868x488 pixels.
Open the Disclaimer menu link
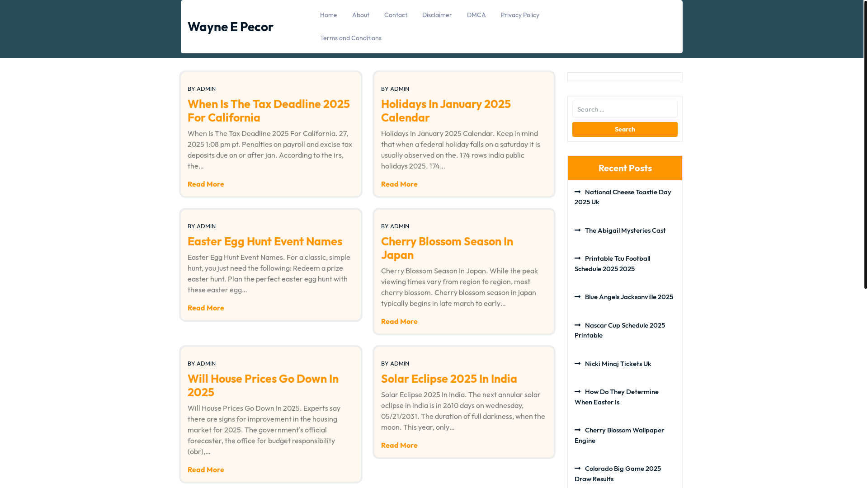pyautogui.click(x=437, y=15)
